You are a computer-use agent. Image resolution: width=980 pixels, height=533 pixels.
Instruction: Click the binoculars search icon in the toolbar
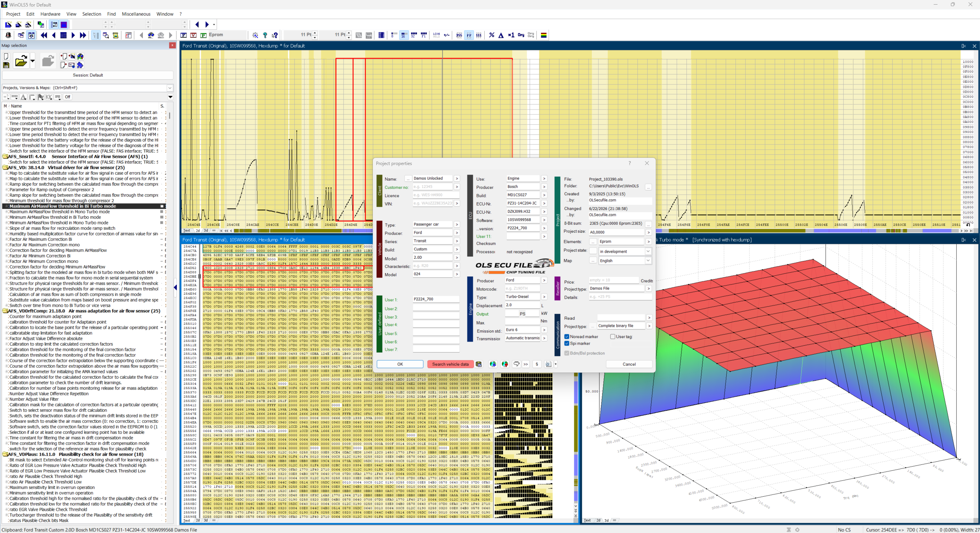151,35
